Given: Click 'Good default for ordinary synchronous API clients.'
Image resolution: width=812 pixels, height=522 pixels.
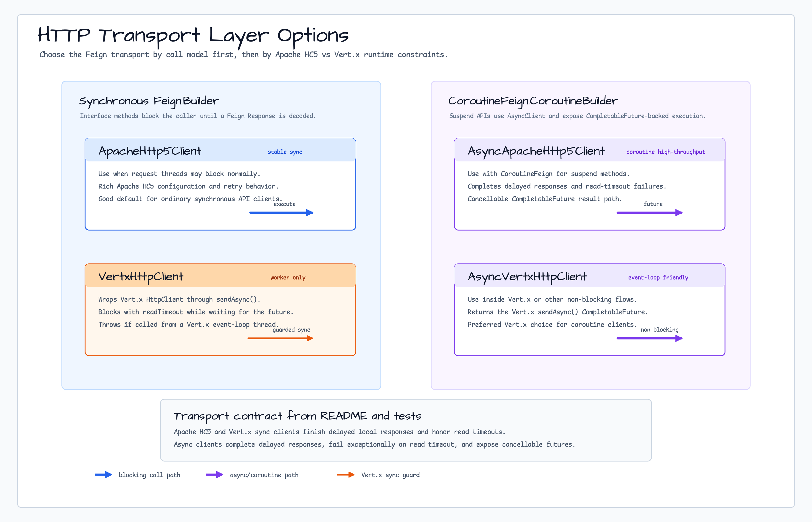Looking at the screenshot, I should pyautogui.click(x=190, y=199).
